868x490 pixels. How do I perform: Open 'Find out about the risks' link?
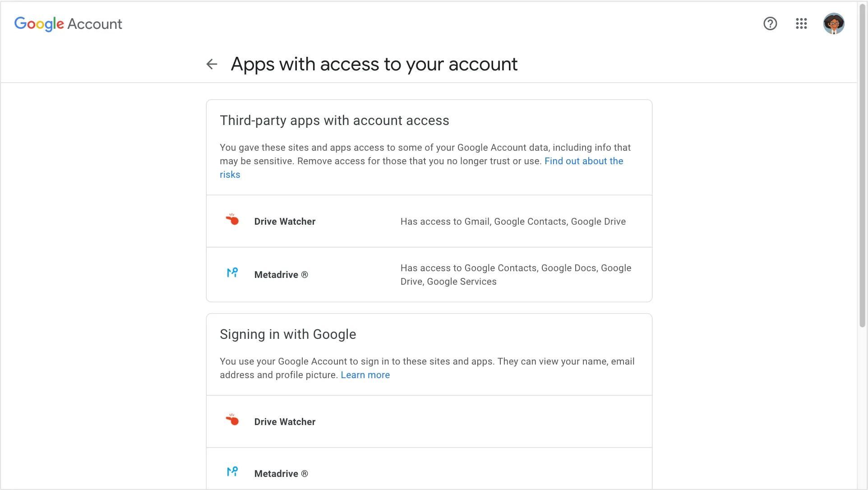click(x=421, y=168)
